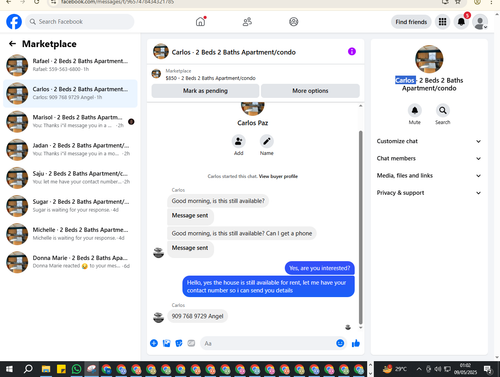Open Michelle apartment conversation
Image resolution: width=500 pixels, height=377 pixels.
coord(70,234)
